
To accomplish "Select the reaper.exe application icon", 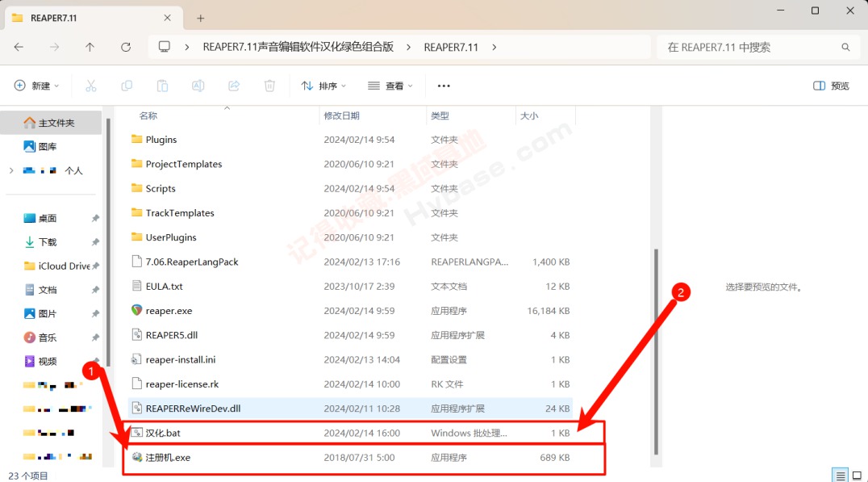I will 136,310.
